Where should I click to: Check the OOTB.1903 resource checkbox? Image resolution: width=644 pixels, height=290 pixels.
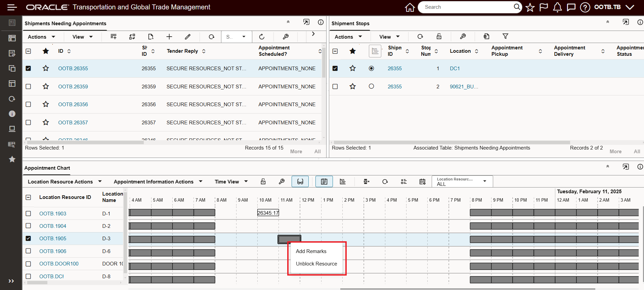pos(28,213)
